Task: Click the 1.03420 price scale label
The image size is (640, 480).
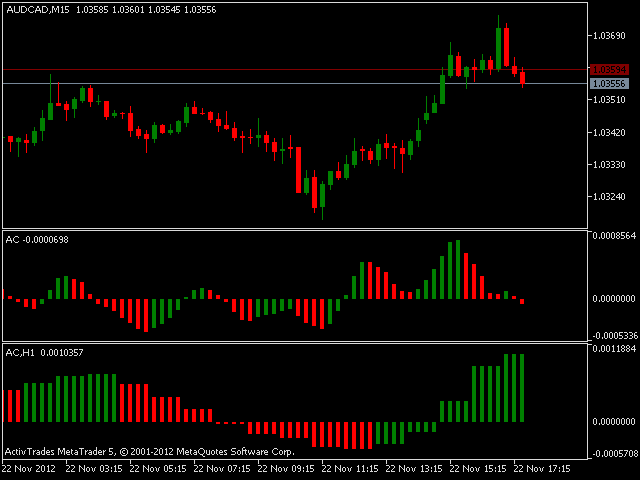Action: click(609, 133)
